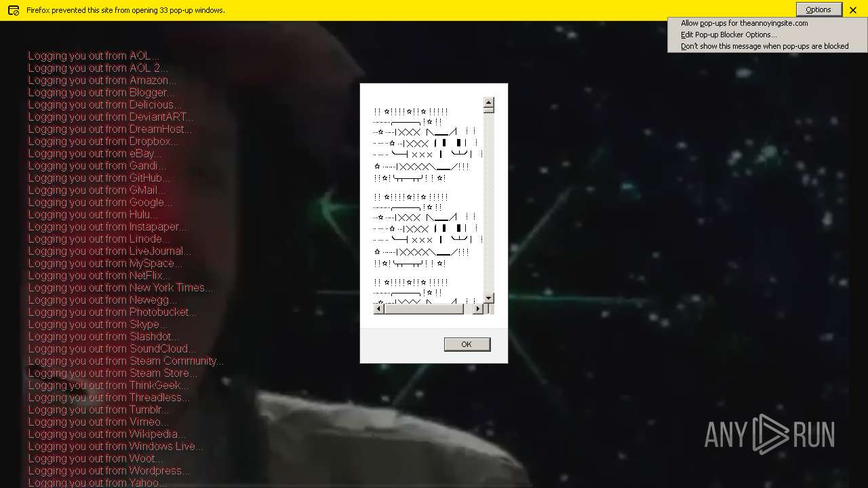Click the text 'Logging you out from New York Times...'
The image size is (868, 488).
click(x=120, y=287)
